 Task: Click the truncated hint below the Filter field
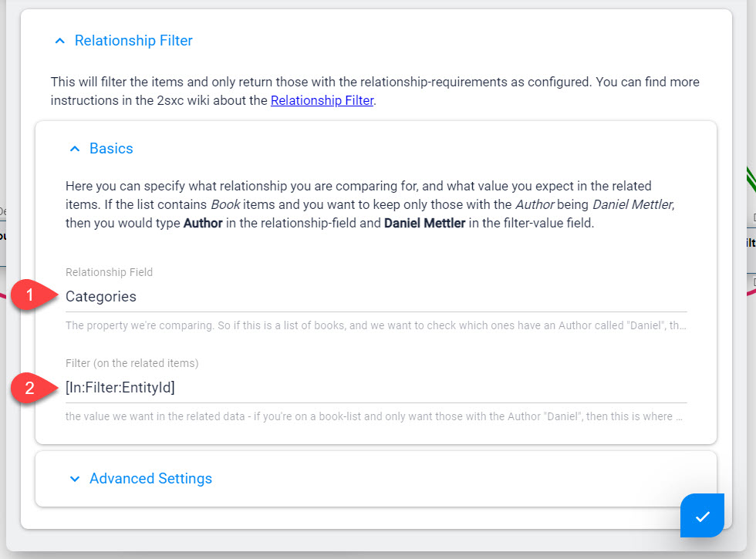[x=374, y=416]
